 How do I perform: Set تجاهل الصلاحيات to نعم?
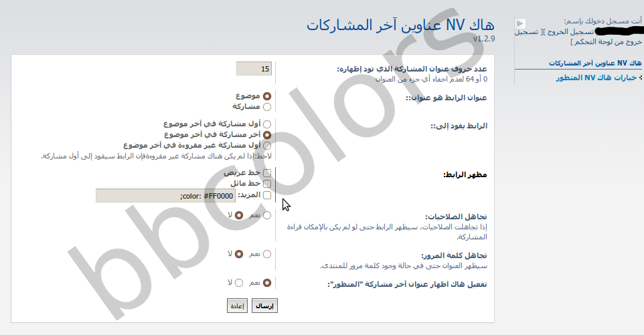coord(267,215)
